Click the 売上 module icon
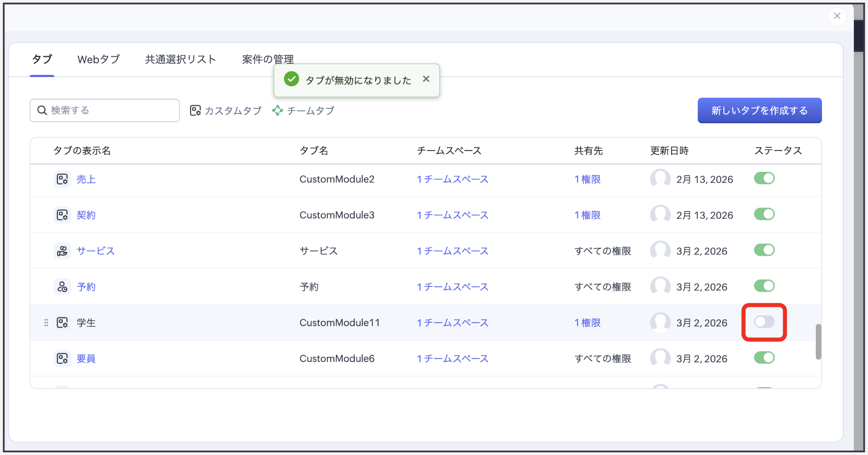This screenshot has height=455, width=868. [62, 179]
